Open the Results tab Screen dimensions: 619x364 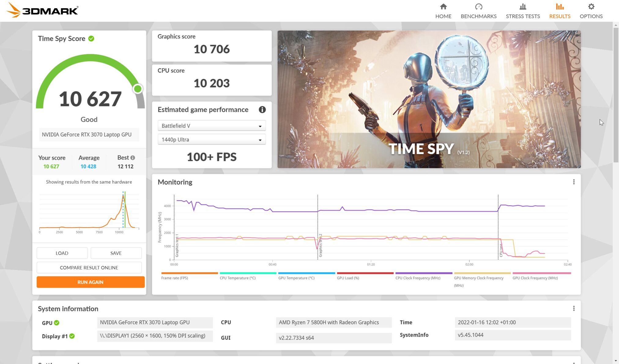tap(560, 11)
